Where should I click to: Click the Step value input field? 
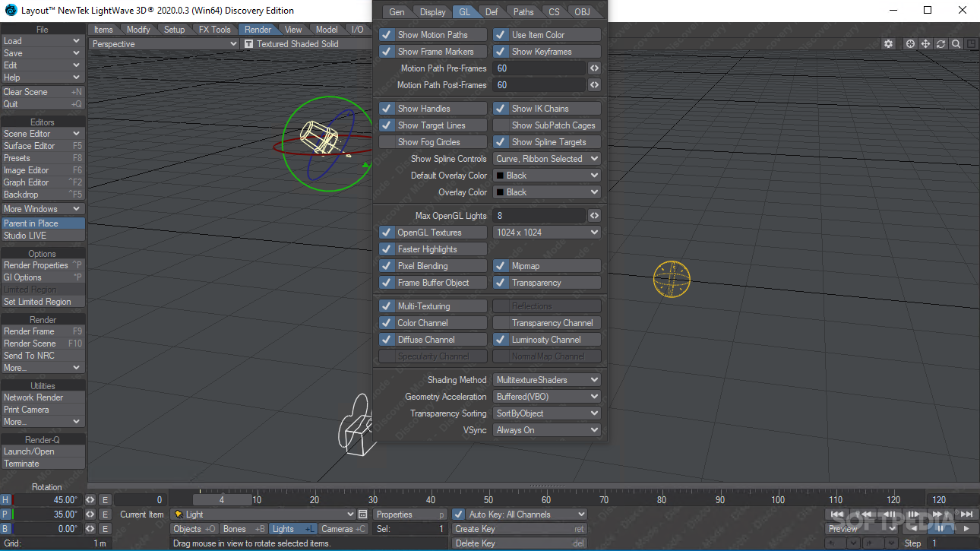point(953,543)
